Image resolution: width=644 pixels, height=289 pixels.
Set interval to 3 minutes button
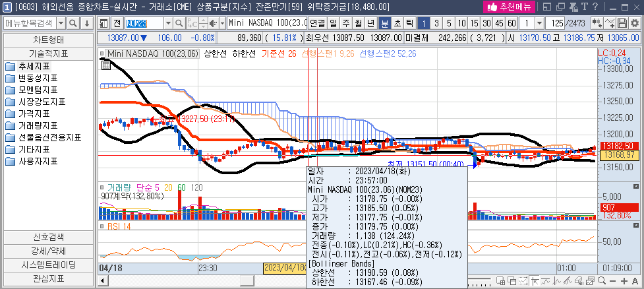point(436,23)
